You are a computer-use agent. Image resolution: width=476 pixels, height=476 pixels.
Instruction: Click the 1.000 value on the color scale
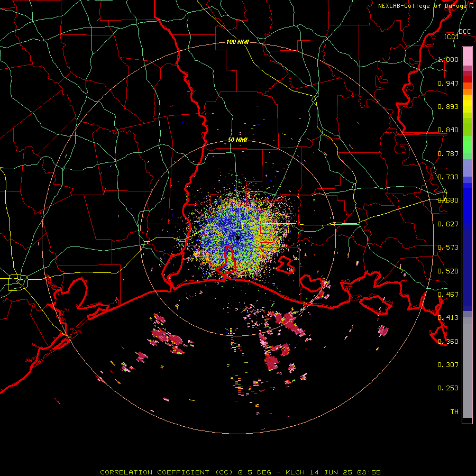pos(448,59)
